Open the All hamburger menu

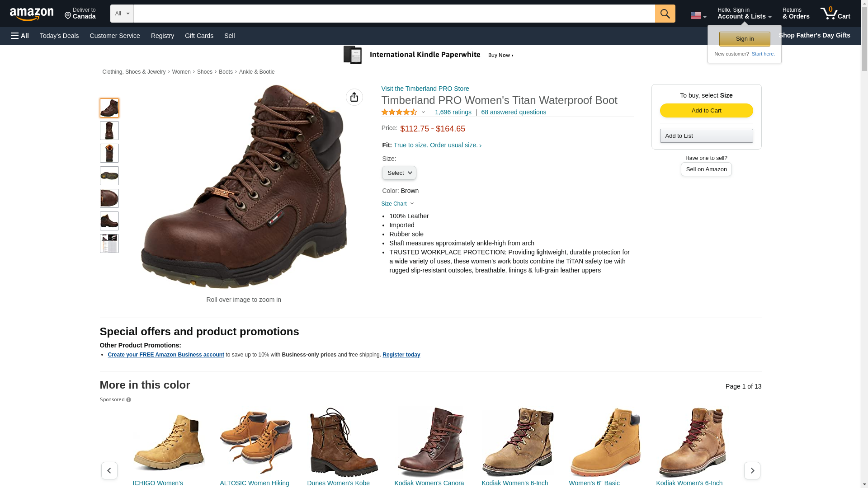coord(20,36)
